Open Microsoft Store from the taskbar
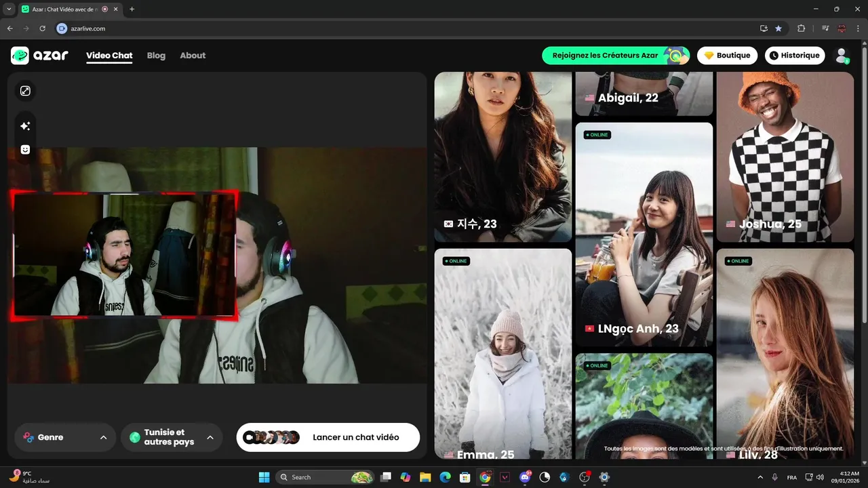The height and width of the screenshot is (488, 868). coord(465,477)
